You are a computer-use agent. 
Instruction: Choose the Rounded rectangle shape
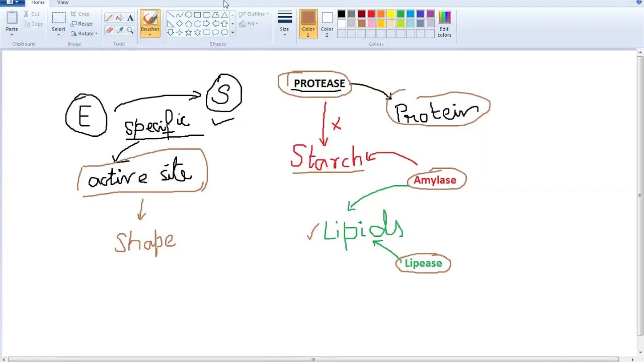[207, 15]
